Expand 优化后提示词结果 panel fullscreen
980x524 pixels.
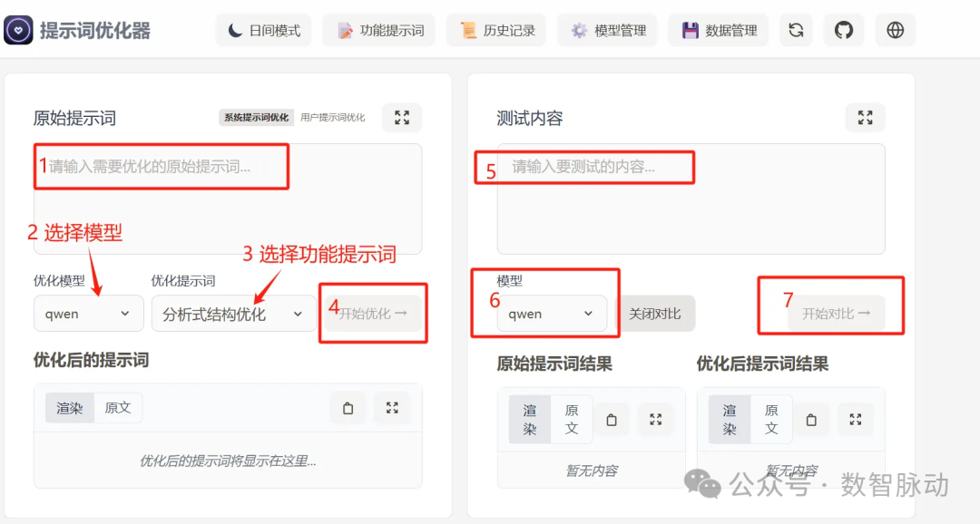pyautogui.click(x=855, y=420)
